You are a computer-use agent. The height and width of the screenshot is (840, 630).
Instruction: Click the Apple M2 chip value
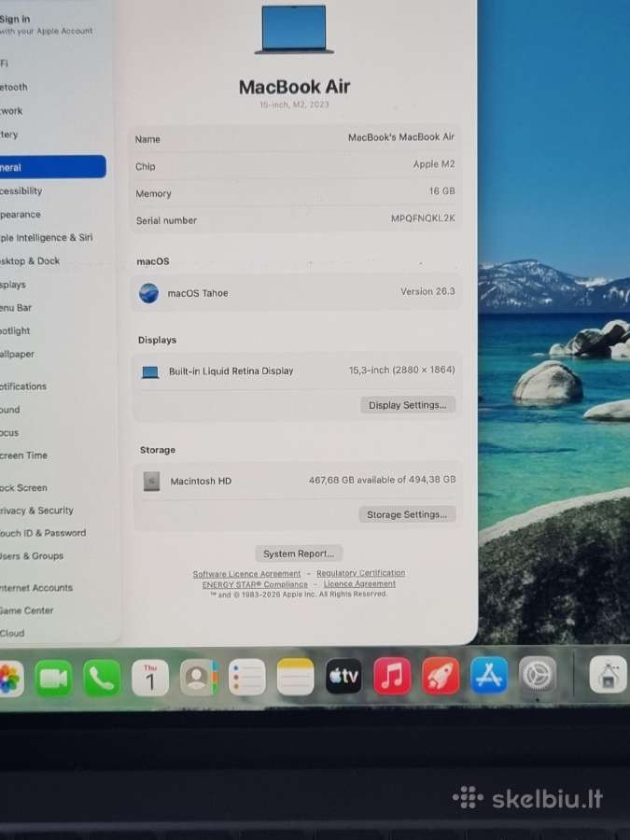(x=433, y=164)
